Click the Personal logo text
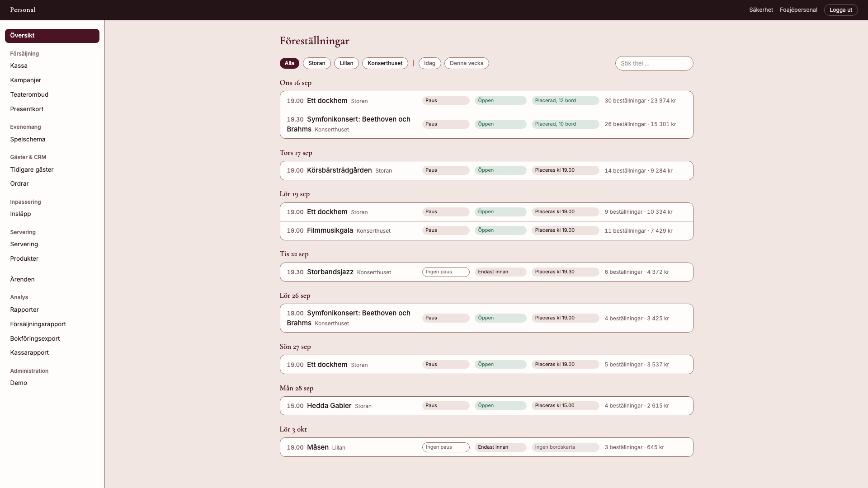This screenshot has height=488, width=868. (x=23, y=10)
